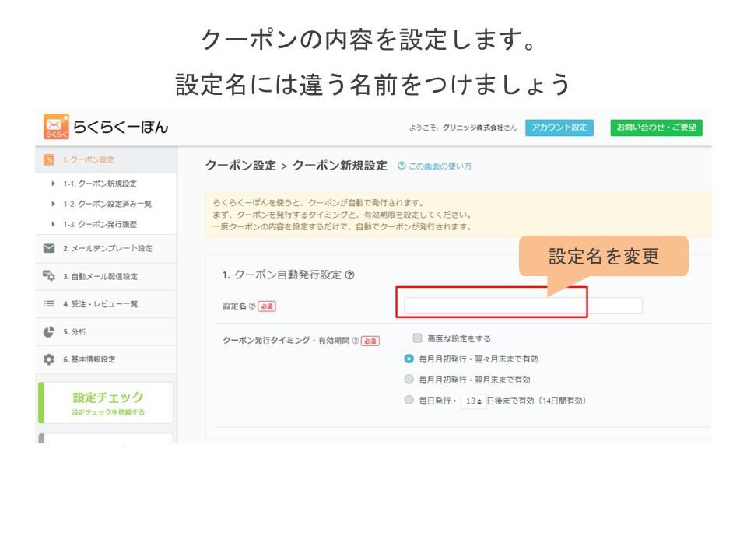Click the orders and reviews list icon
This screenshot has height=560, width=747.
click(49, 304)
